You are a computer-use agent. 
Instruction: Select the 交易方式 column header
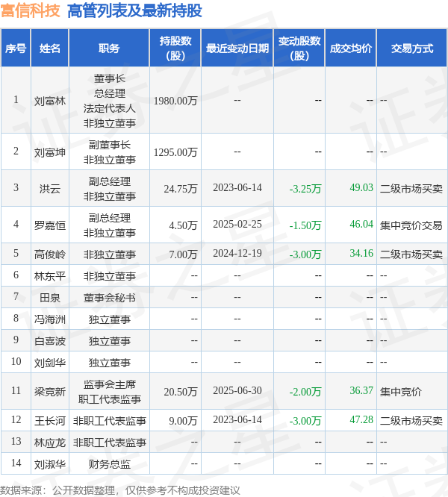412,49
